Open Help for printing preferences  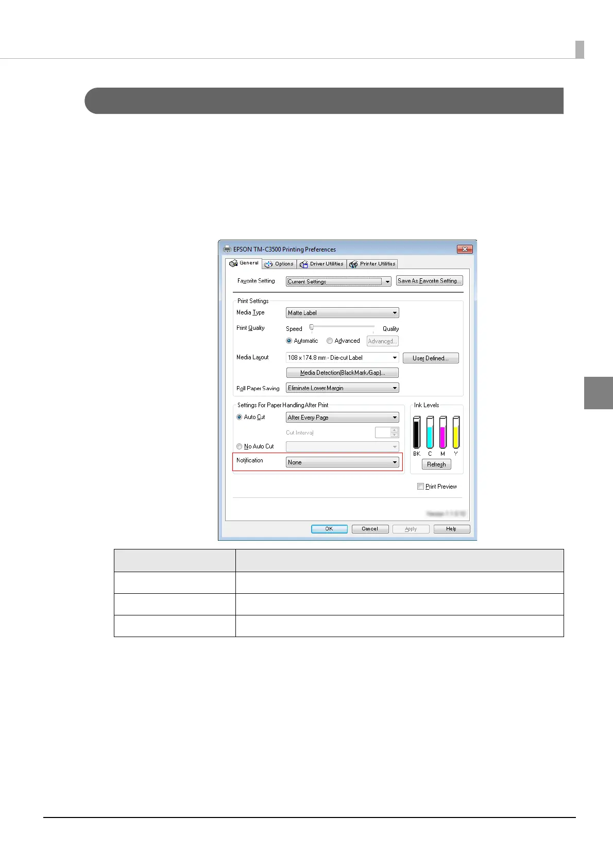pos(452,529)
